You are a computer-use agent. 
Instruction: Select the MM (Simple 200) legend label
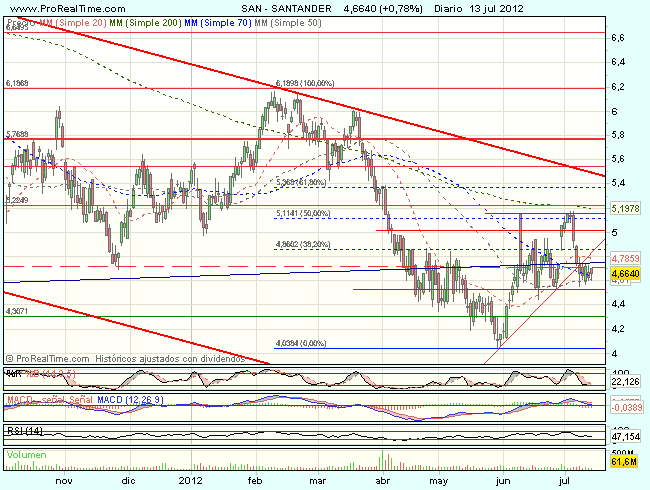tap(146, 23)
